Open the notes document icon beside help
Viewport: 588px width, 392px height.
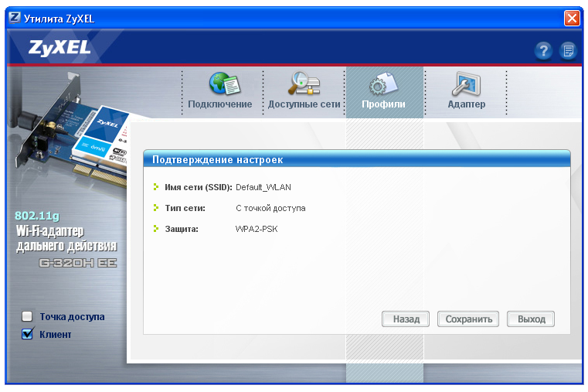(x=568, y=50)
